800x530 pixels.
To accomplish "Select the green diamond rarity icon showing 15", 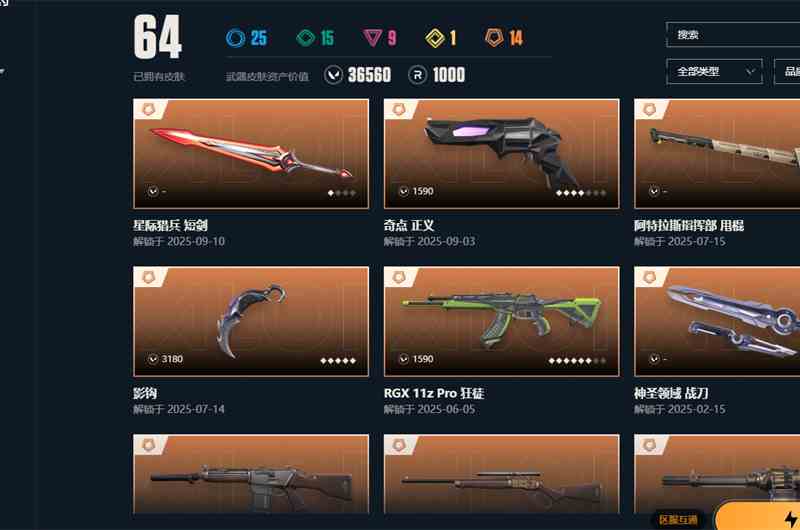I will point(306,38).
